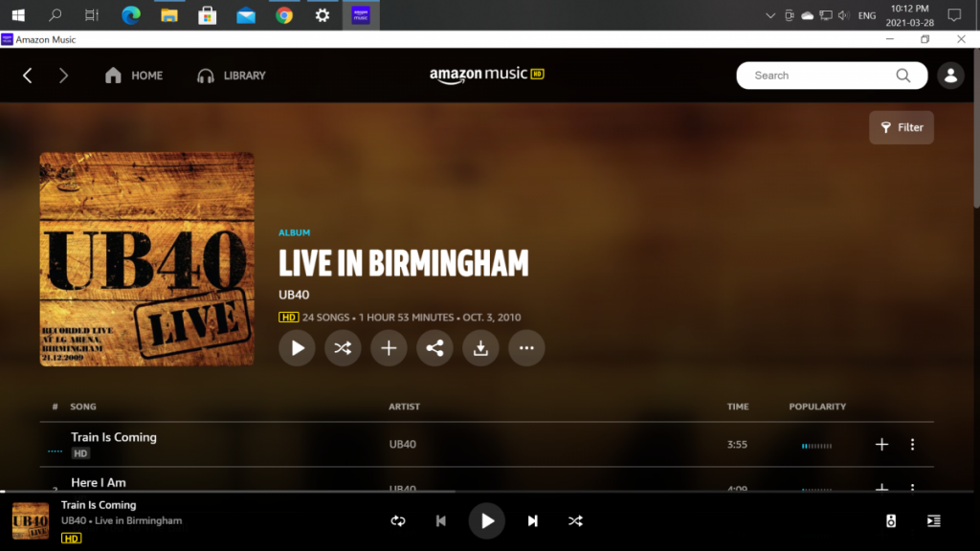Image resolution: width=980 pixels, height=551 pixels.
Task: Shuffle the album with the round shuffle button
Action: (x=343, y=348)
